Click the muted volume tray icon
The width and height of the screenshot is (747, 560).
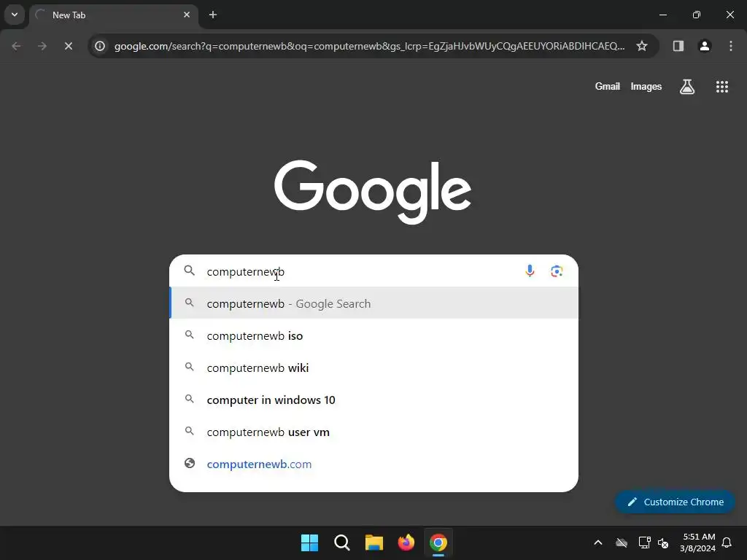pos(663,542)
